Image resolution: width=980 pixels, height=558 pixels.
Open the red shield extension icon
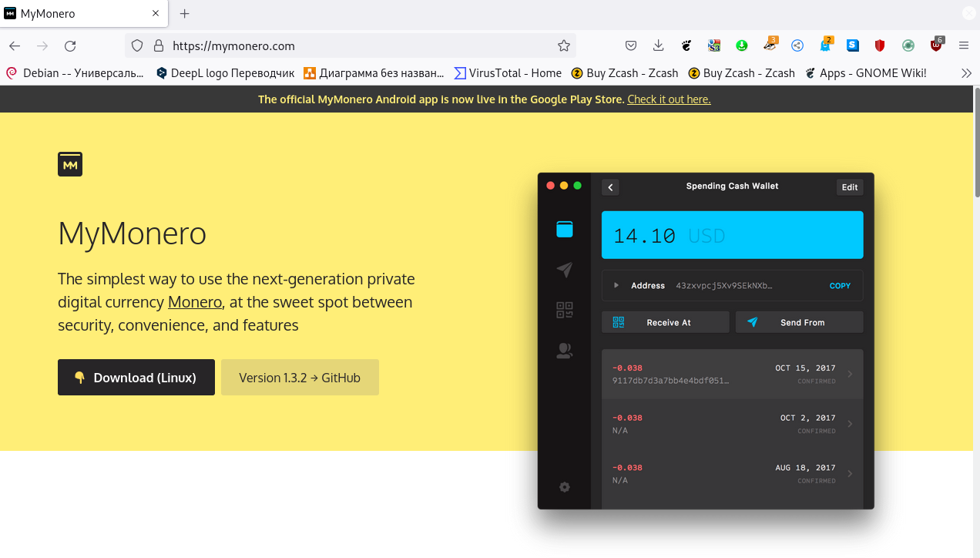coord(880,46)
